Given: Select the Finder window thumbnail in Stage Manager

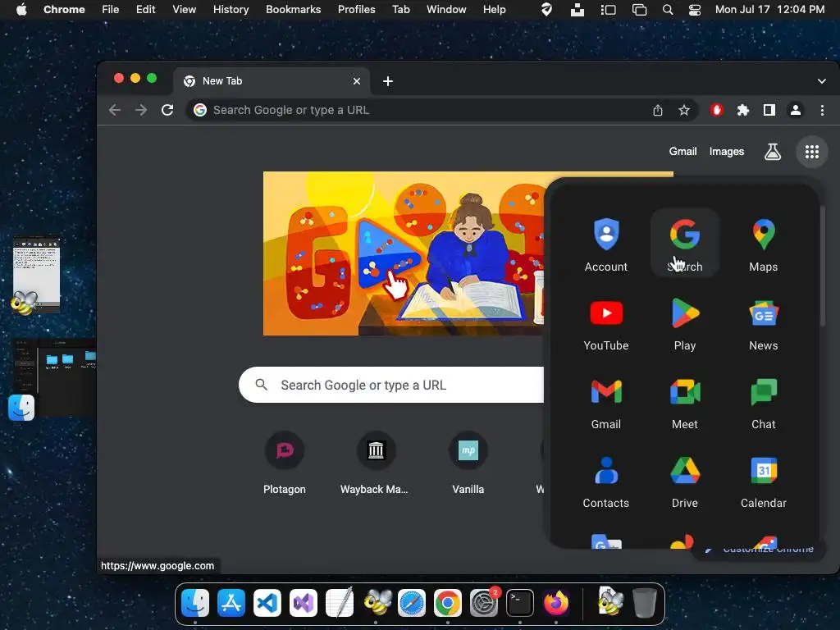Looking at the screenshot, I should click(54, 377).
